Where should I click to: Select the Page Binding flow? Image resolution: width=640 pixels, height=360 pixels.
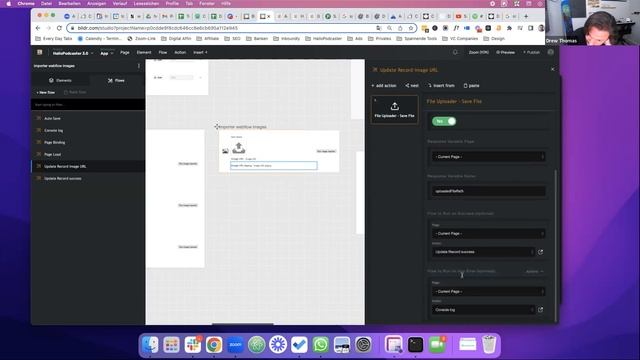[88, 142]
